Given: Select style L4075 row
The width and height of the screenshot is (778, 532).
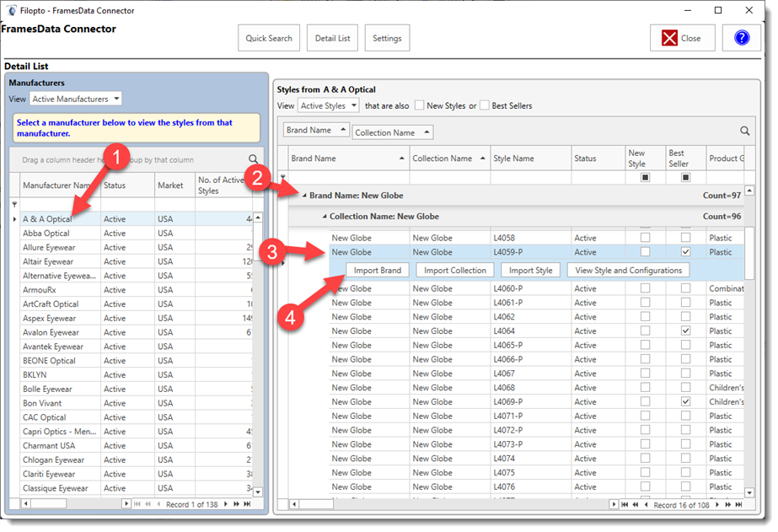Looking at the screenshot, I should pos(536,472).
